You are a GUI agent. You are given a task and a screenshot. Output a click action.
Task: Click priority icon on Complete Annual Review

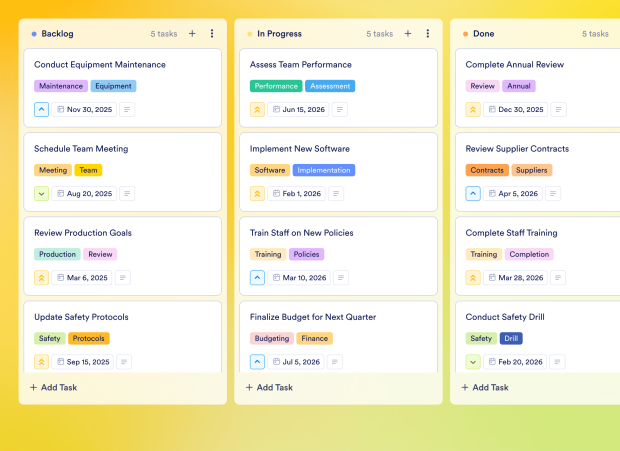coord(473,109)
